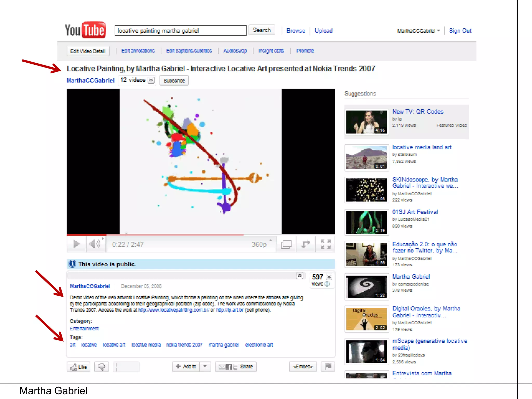Image resolution: width=532 pixels, height=399 pixels.
Task: Click the expand player size icon
Action: click(x=306, y=244)
